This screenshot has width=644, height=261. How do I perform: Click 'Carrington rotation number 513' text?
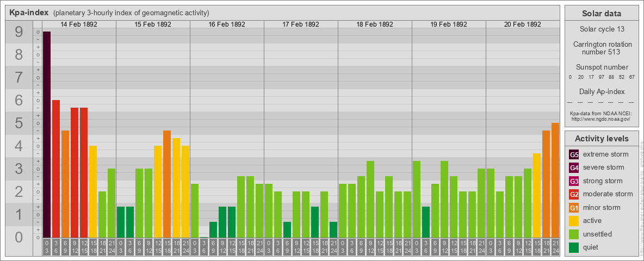pyautogui.click(x=602, y=48)
